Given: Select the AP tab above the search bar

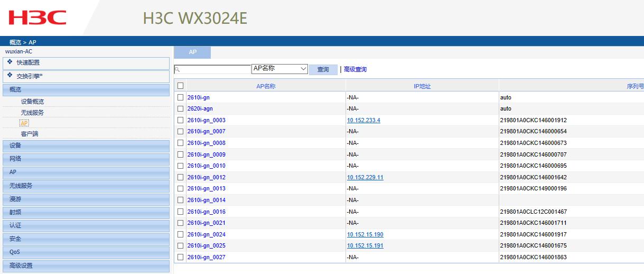Looking at the screenshot, I should 193,52.
